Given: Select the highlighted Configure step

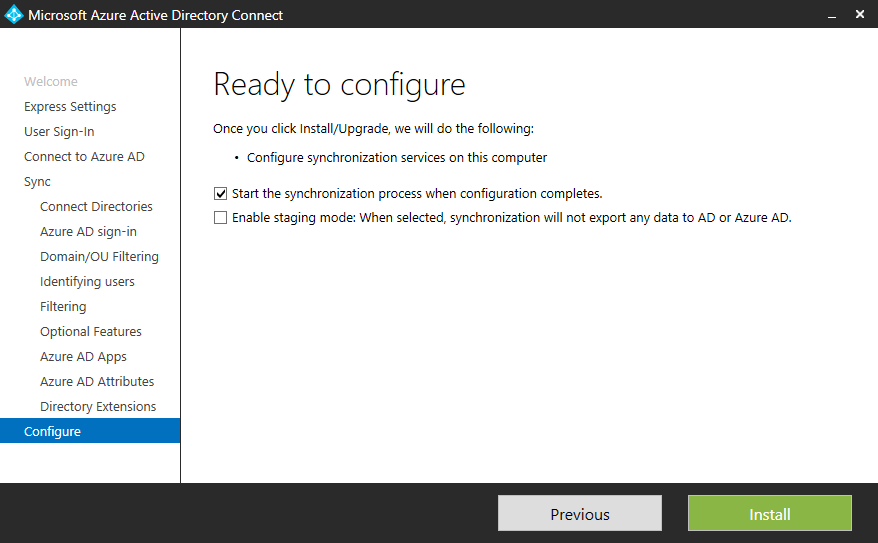Looking at the screenshot, I should [x=90, y=431].
